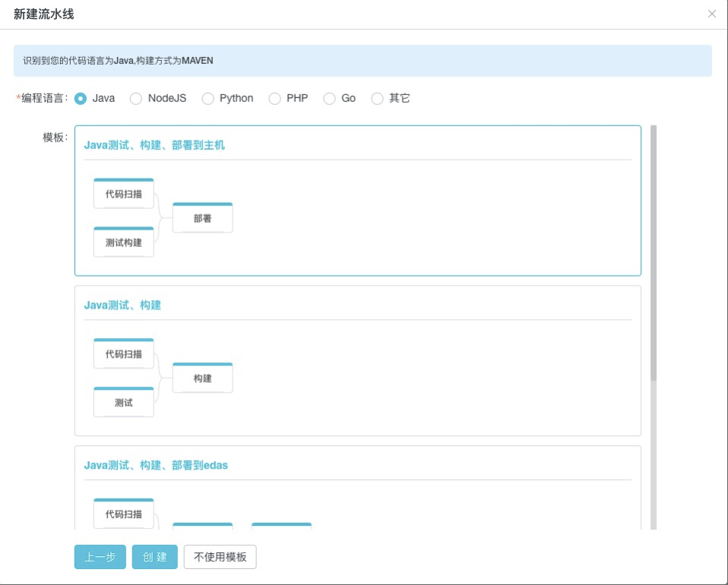The width and height of the screenshot is (728, 585).
Task: Click the 模板 field label
Action: point(55,138)
